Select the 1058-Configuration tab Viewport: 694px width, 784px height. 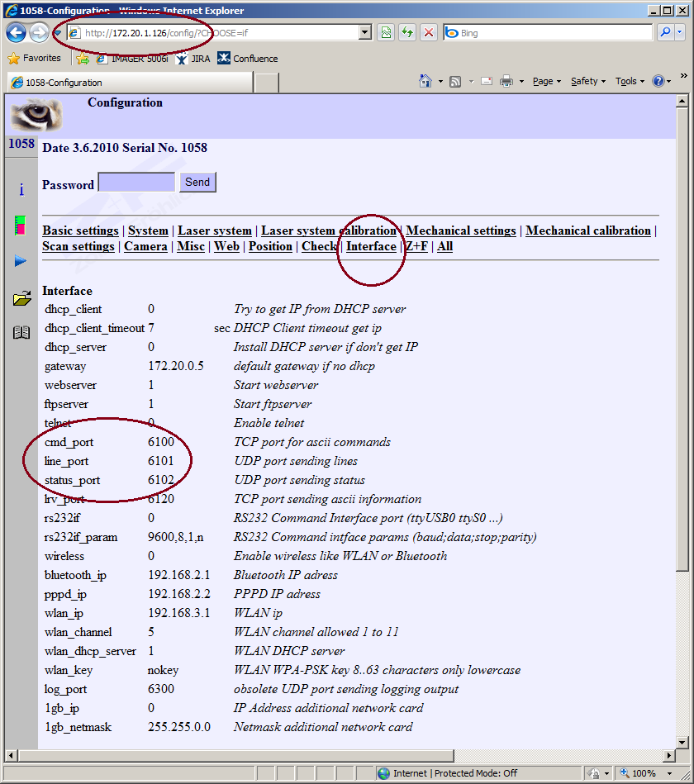130,83
